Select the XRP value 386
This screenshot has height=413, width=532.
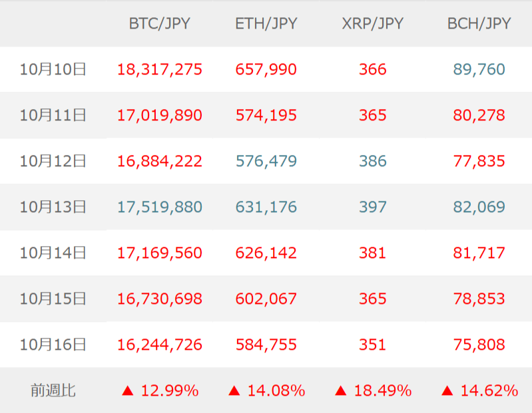coord(372,161)
